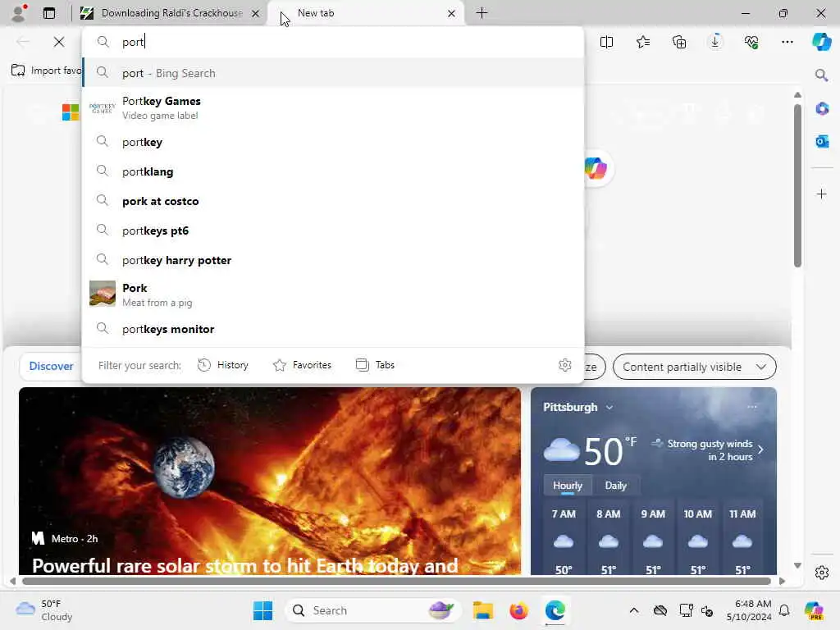
Task: Choose the Pork meat from a pig suggestion
Action: click(333, 294)
